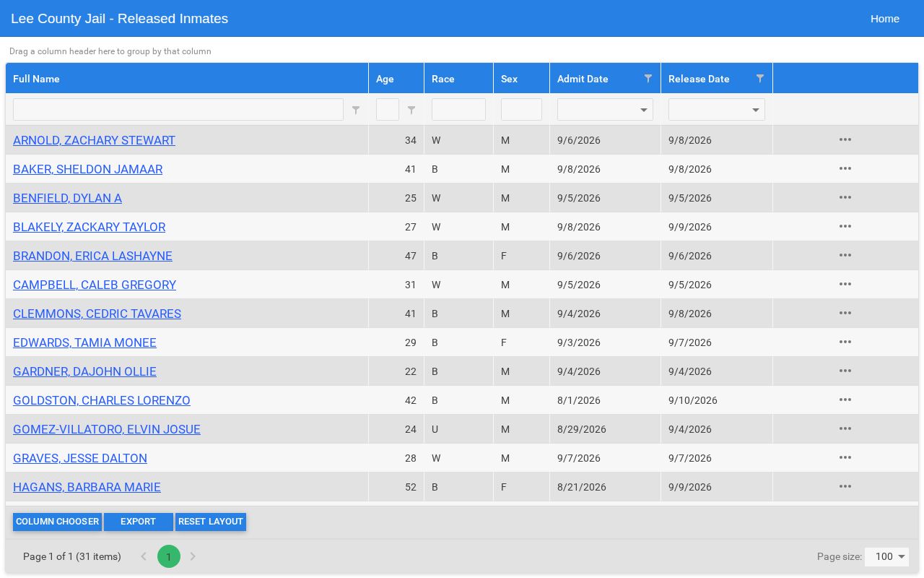Open more options for GARDNER, DAJOHN OLLIE

click(845, 371)
